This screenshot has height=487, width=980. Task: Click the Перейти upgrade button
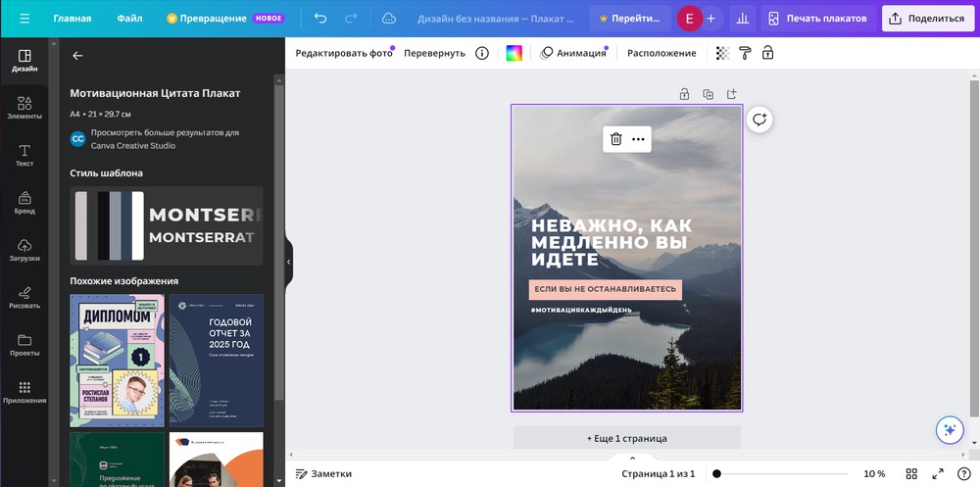pos(630,19)
